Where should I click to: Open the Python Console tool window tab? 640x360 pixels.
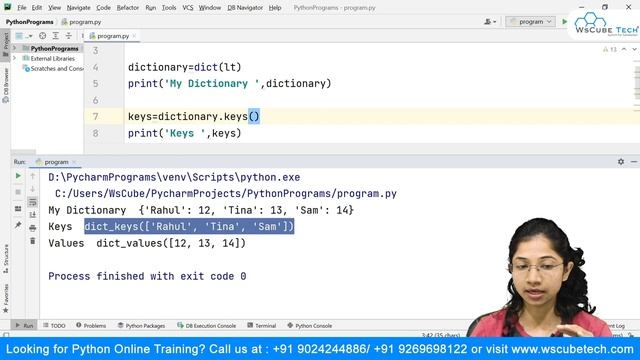[309, 326]
